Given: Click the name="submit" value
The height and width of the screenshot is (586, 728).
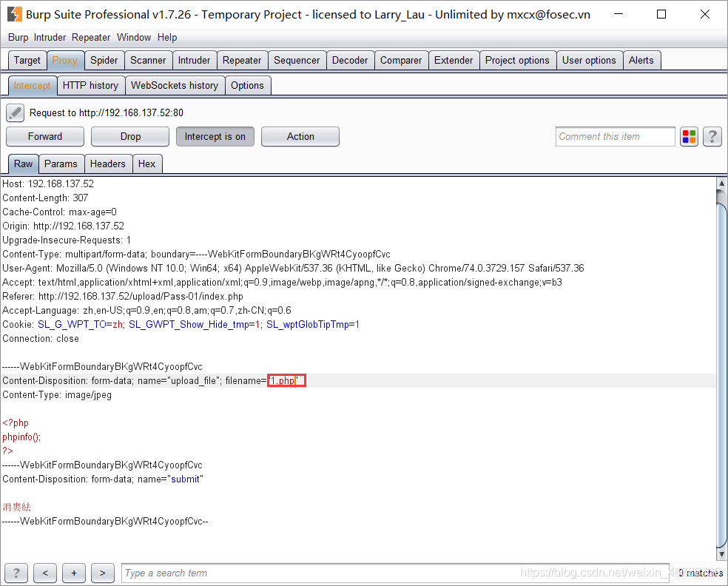Looking at the screenshot, I should tap(185, 479).
